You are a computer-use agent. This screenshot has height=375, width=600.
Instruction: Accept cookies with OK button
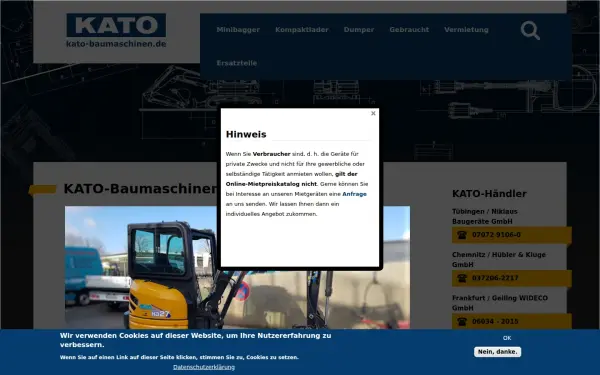(507, 338)
